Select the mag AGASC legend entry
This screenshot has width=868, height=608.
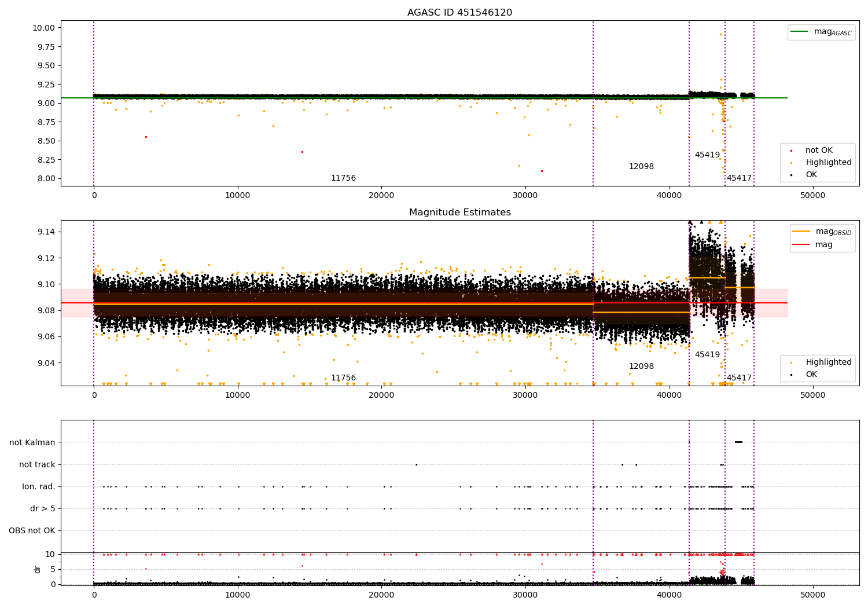822,32
